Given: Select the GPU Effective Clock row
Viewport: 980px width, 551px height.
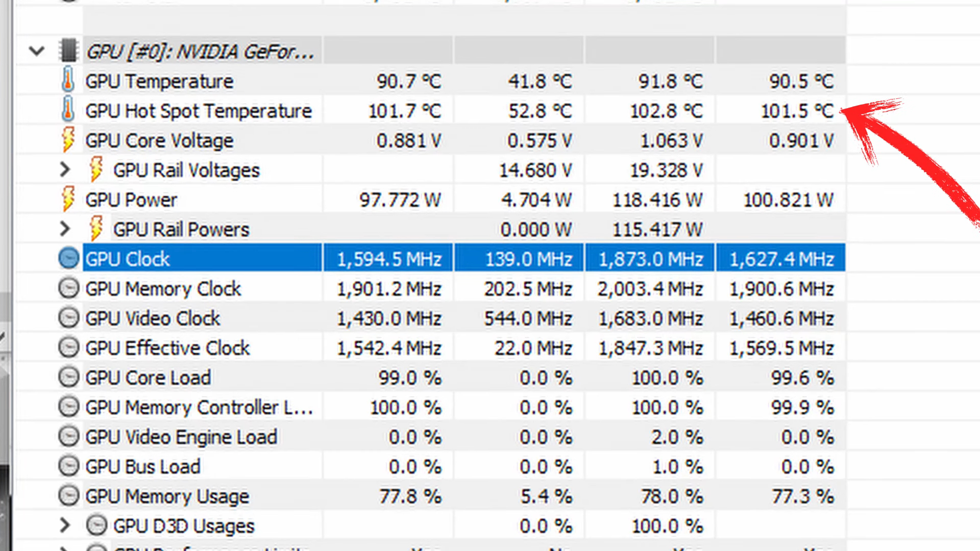Looking at the screenshot, I should [167, 347].
